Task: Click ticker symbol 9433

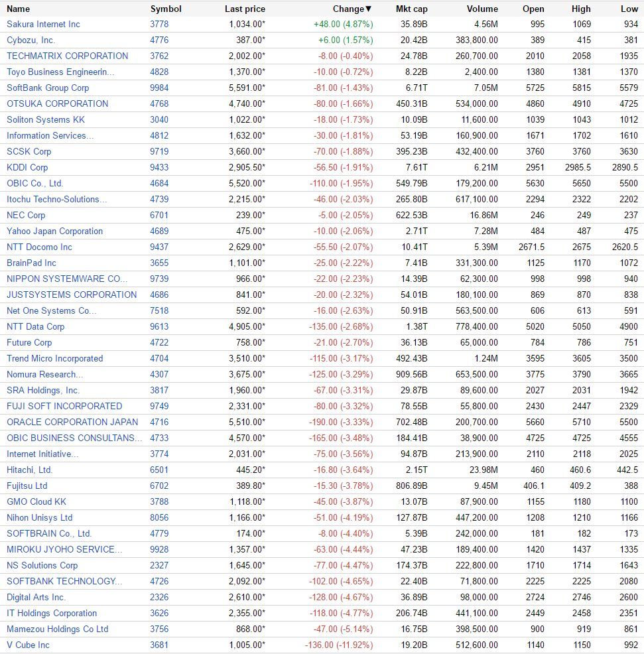Action: click(159, 167)
